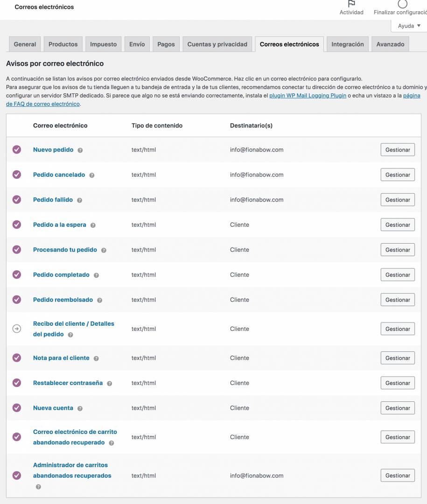Viewport: 427px width, 504px height.
Task: Click Gestionar for Pedido fallido
Action: 398,200
